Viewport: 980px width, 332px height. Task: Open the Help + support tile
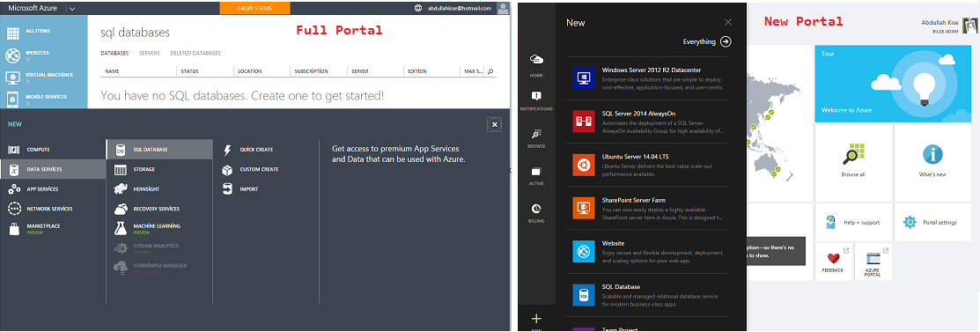coord(853,222)
